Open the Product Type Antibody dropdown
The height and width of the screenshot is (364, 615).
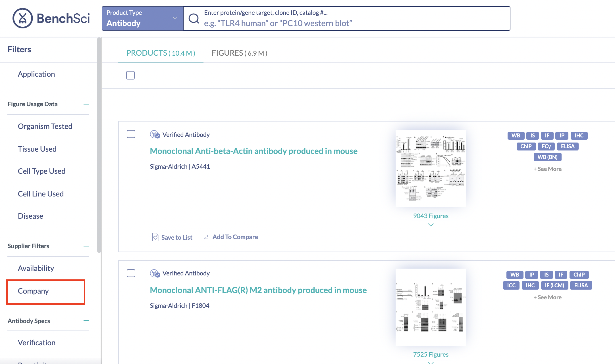142,18
